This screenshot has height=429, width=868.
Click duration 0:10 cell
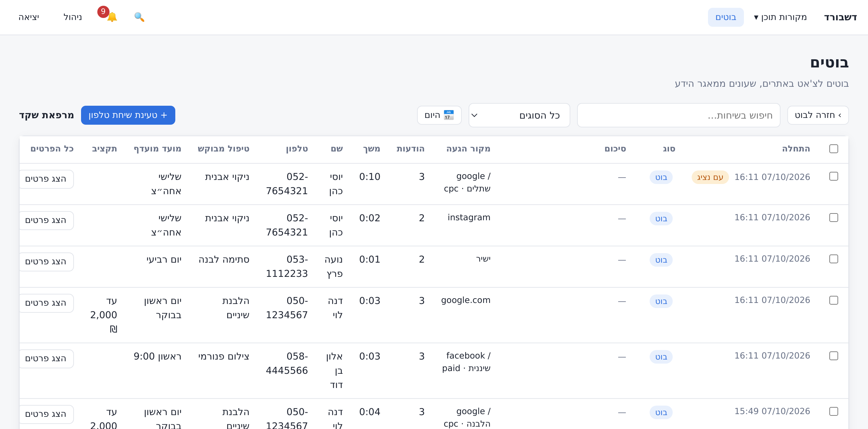coord(370,177)
